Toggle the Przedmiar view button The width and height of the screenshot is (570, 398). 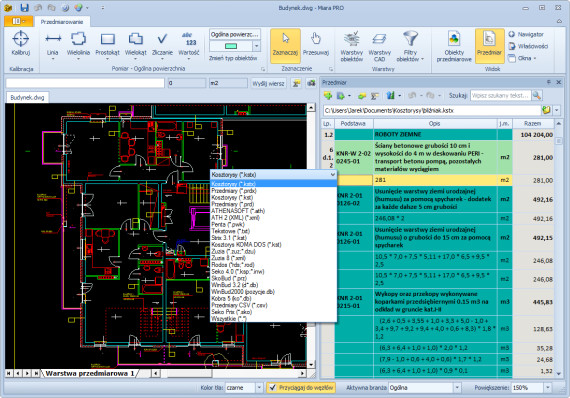[x=489, y=46]
